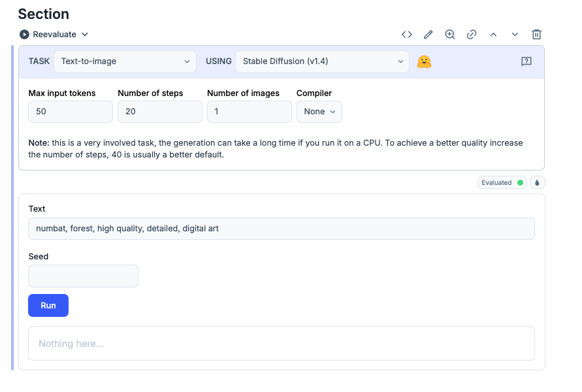Delete the section with the trash icon
The height and width of the screenshot is (392, 582).
point(537,35)
